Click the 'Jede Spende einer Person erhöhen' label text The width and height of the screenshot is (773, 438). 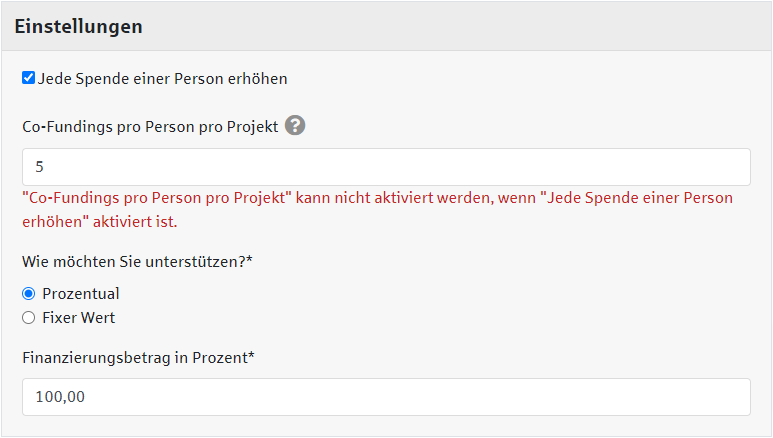(x=162, y=78)
